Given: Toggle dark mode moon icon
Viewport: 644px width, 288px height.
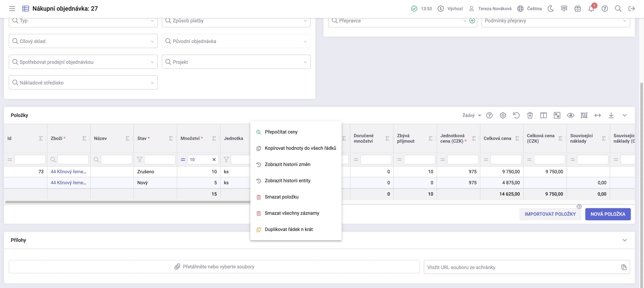Looking at the screenshot, I should [550, 9].
